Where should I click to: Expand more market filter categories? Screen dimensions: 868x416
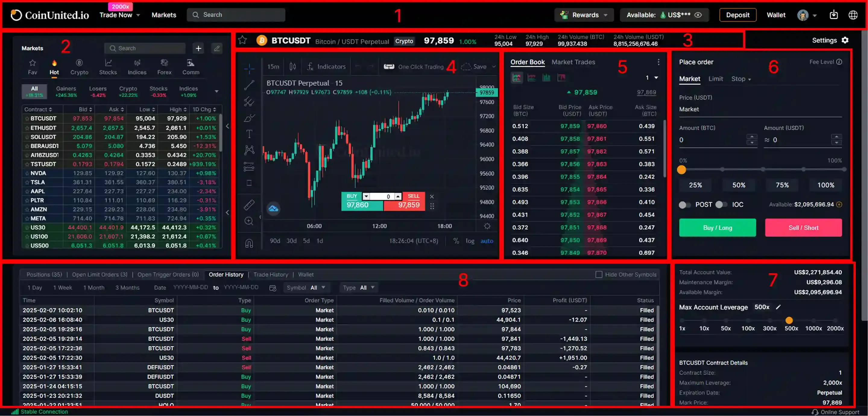pos(217,91)
